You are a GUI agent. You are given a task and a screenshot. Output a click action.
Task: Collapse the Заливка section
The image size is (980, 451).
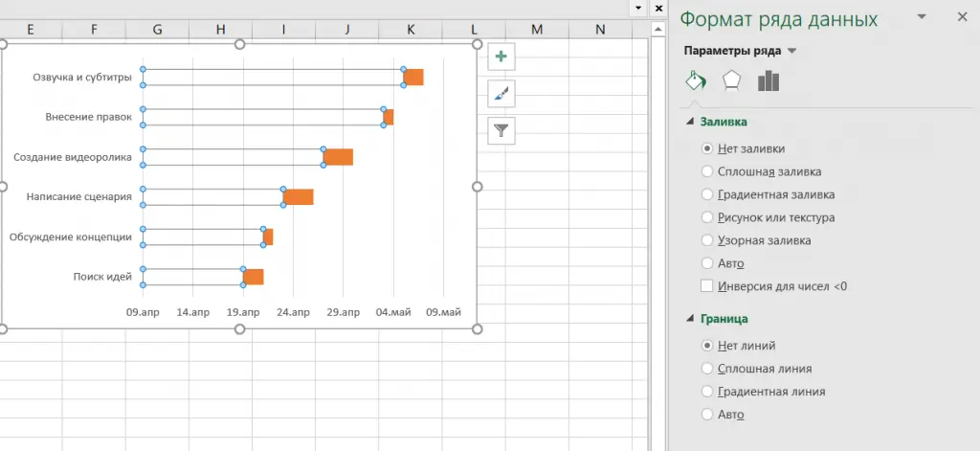(x=691, y=123)
